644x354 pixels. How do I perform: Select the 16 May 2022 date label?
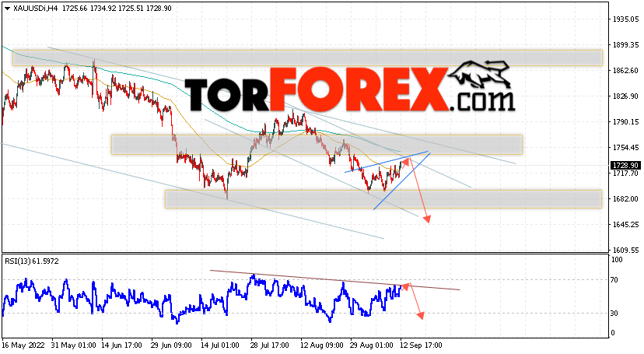point(24,345)
